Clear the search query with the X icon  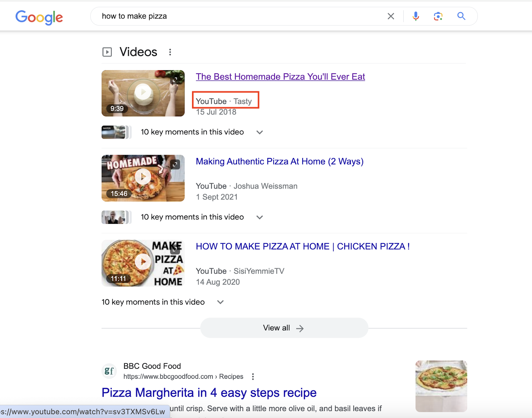coord(391,16)
